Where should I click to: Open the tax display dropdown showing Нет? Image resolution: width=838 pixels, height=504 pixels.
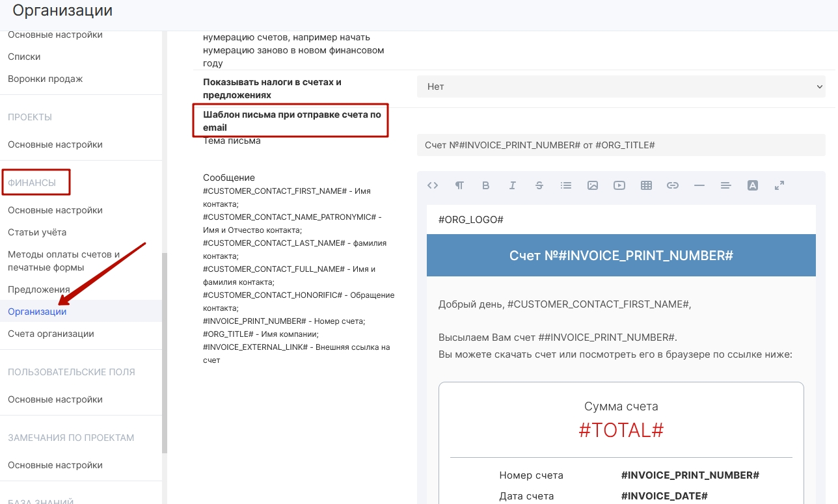621,86
